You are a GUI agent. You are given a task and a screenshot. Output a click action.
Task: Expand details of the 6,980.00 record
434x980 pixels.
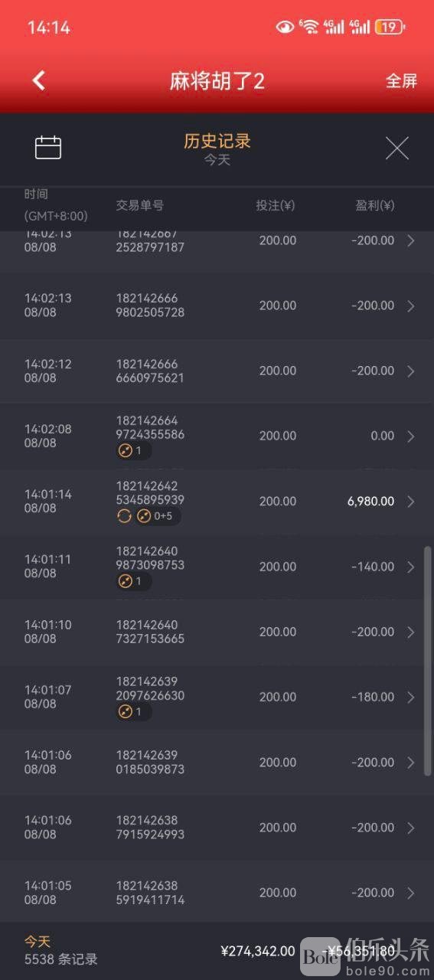(411, 501)
